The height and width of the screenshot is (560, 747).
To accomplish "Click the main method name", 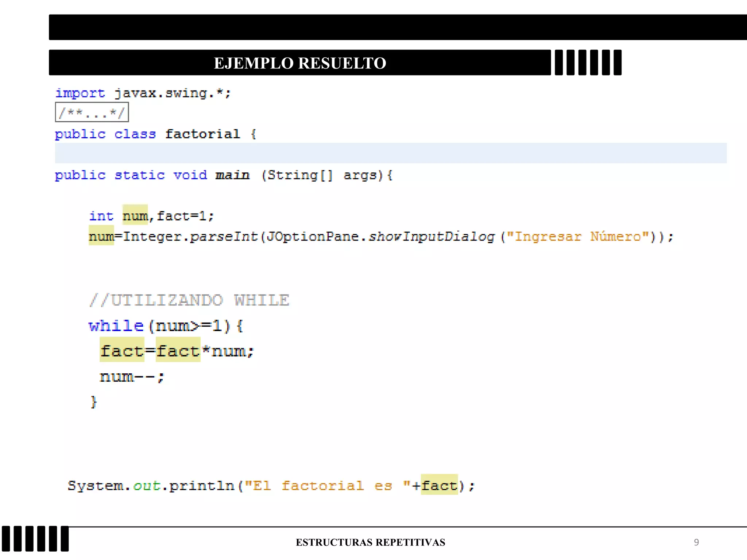I will [x=232, y=175].
